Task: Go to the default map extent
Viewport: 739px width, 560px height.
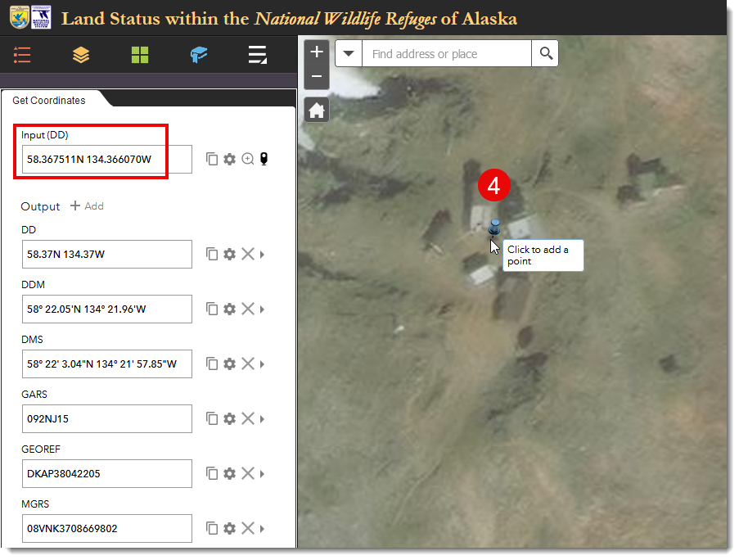Action: point(317,110)
